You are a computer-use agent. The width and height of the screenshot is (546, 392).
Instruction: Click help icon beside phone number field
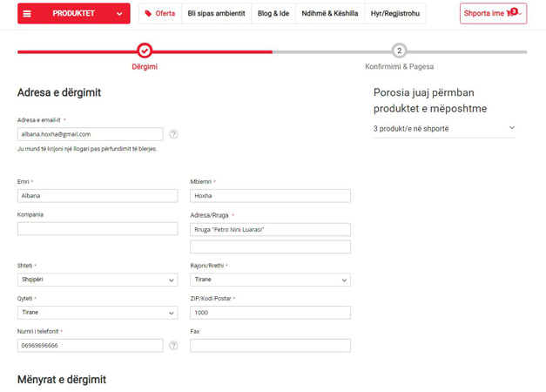173,346
